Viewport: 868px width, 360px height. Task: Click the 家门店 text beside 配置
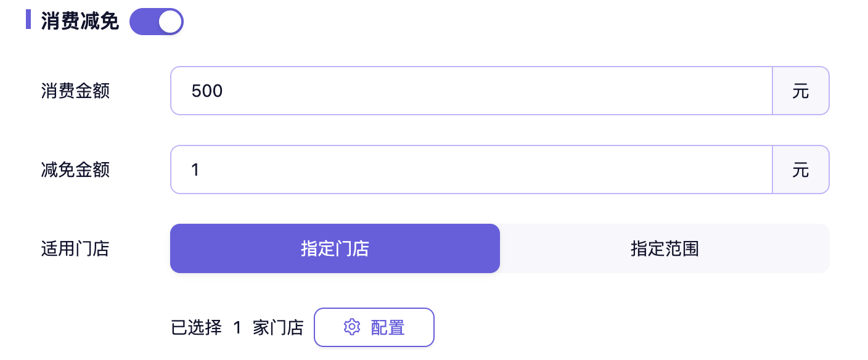tap(278, 328)
